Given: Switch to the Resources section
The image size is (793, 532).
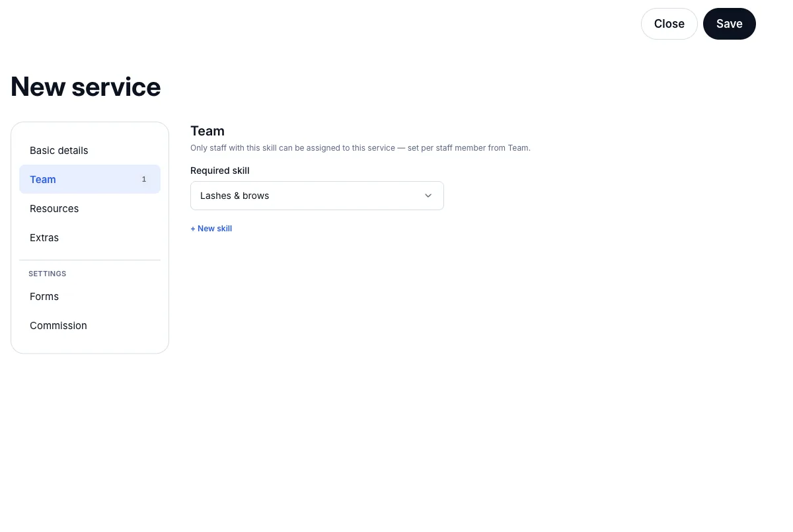Looking at the screenshot, I should [90, 209].
